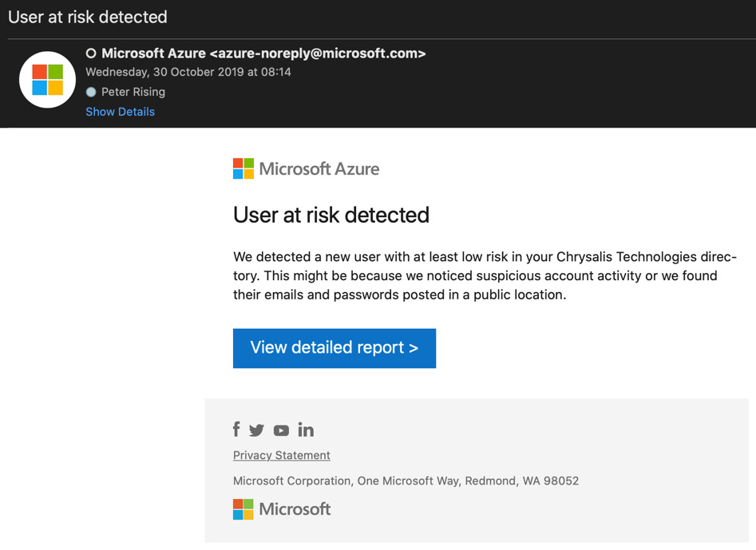Click the azure-noreply@microsoft.com sender address
Viewport: 756px width, 550px height.
[317, 53]
